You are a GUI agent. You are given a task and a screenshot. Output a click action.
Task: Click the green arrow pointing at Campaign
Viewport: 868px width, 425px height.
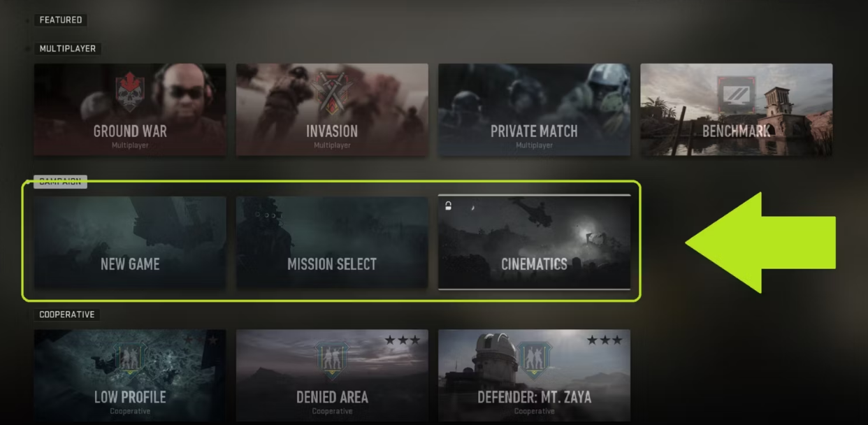pyautogui.click(x=760, y=243)
